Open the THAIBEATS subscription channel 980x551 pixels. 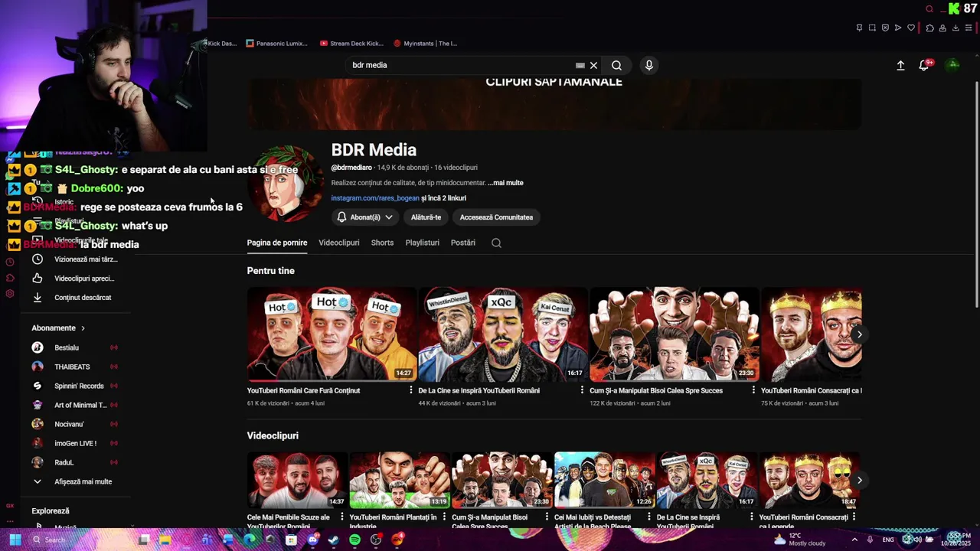point(75,367)
